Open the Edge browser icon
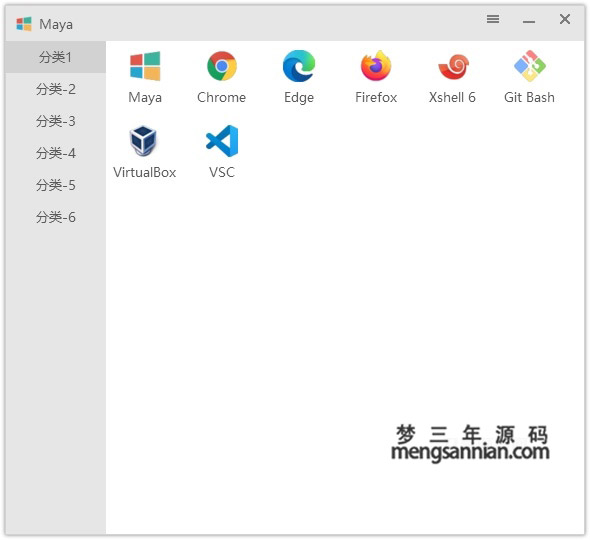 [x=299, y=66]
